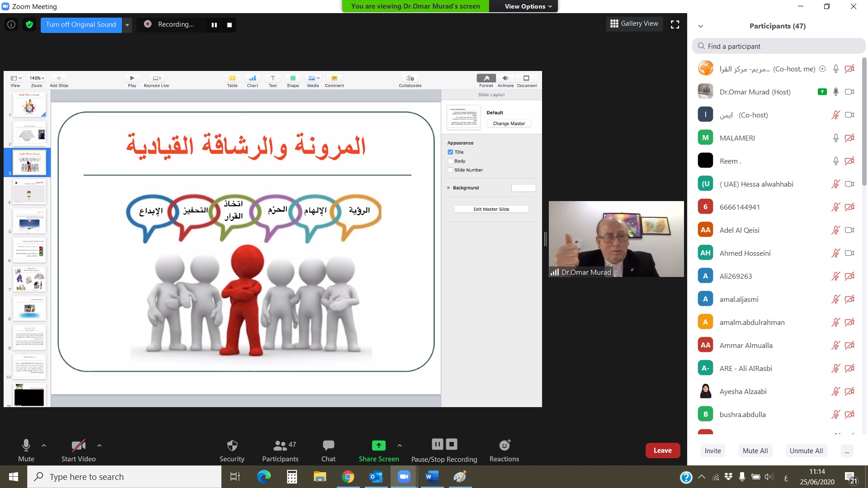This screenshot has width=868, height=488.
Task: Click the green Share Screen icon
Action: pos(378,446)
